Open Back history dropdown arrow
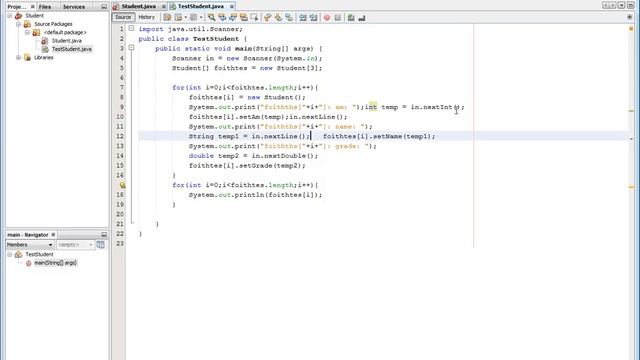640x360 pixels. coord(186,18)
